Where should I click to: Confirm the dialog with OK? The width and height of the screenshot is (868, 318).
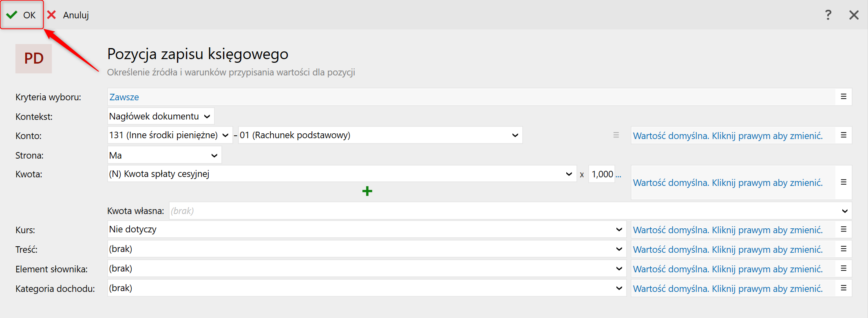click(22, 15)
